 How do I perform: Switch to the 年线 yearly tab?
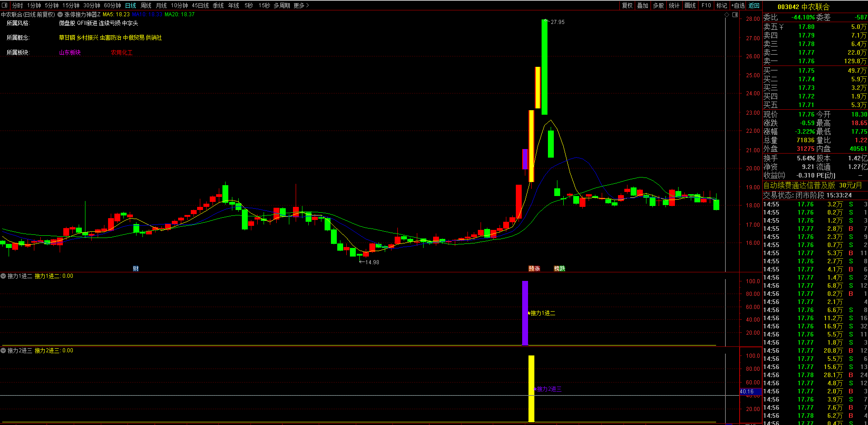[234, 5]
